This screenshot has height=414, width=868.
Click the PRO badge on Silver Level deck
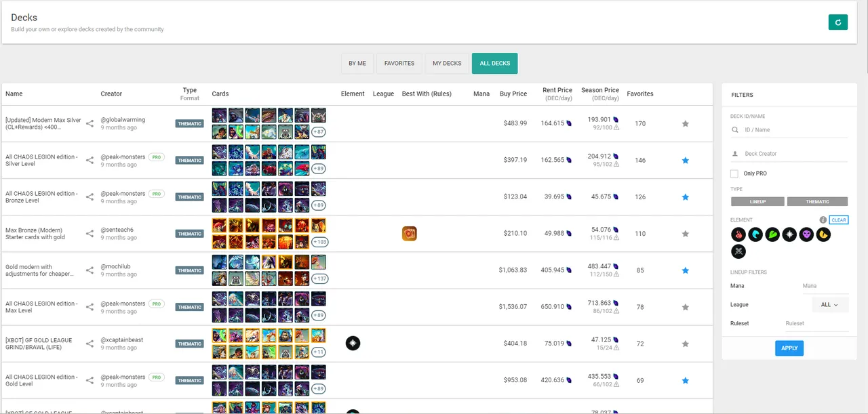click(157, 157)
